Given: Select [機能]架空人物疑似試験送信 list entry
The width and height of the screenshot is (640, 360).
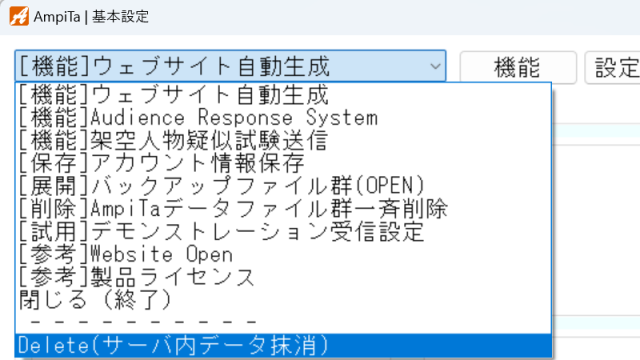Looking at the screenshot, I should click(283, 140).
